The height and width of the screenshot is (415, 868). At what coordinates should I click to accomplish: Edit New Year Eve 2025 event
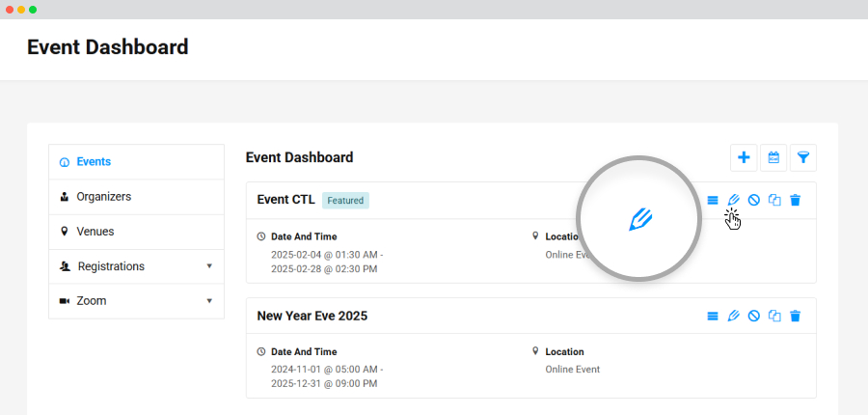coord(734,316)
